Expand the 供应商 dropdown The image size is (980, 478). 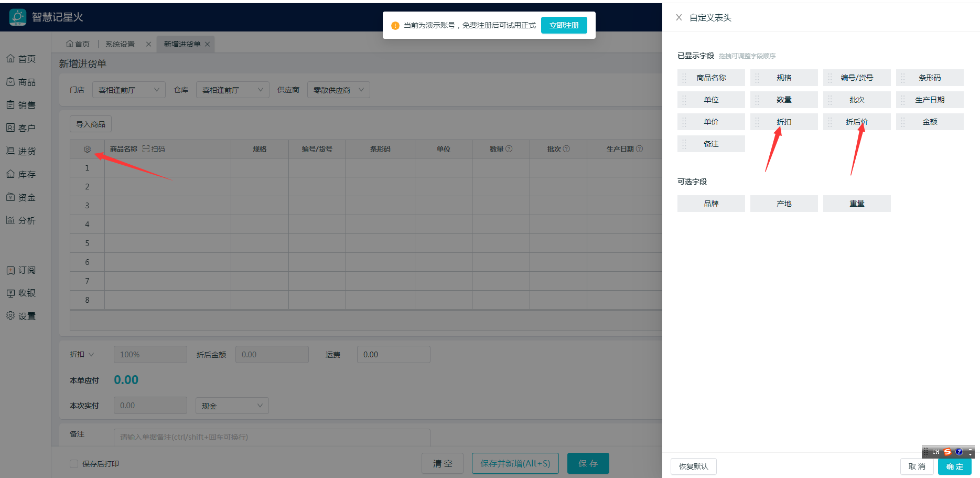pyautogui.click(x=338, y=90)
